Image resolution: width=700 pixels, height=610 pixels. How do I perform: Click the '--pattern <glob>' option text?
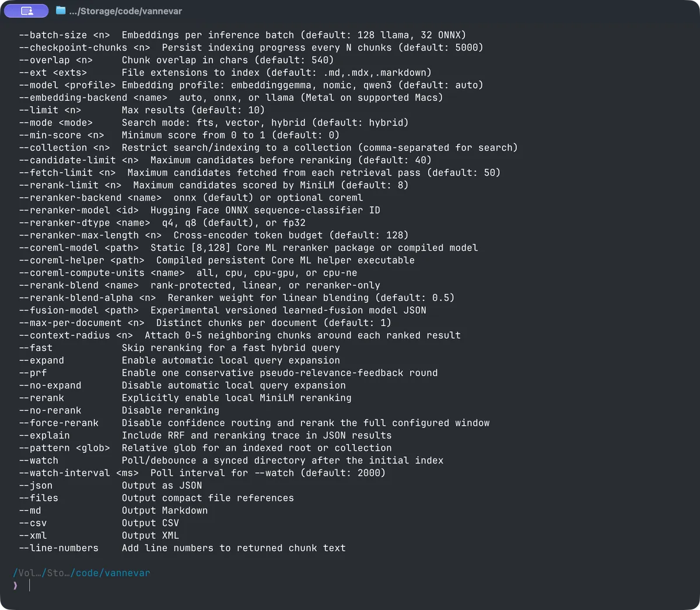pyautogui.click(x=64, y=448)
